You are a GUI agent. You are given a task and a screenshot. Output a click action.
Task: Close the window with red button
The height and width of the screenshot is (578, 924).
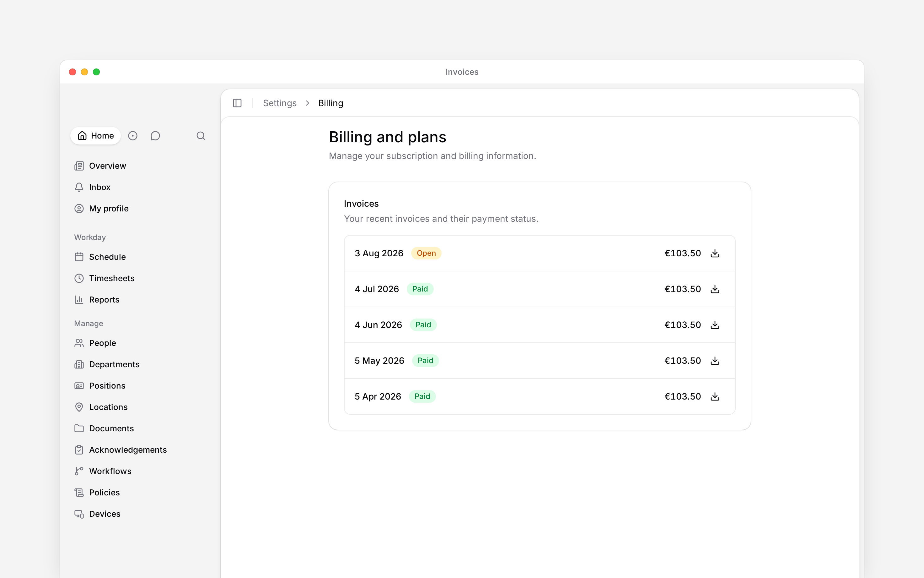73,72
